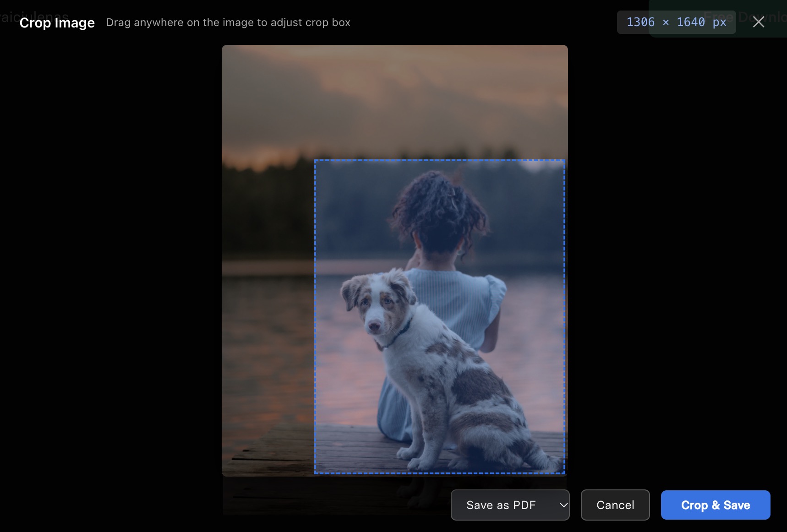Click Crop & Save button
This screenshot has width=787, height=532.
click(716, 505)
